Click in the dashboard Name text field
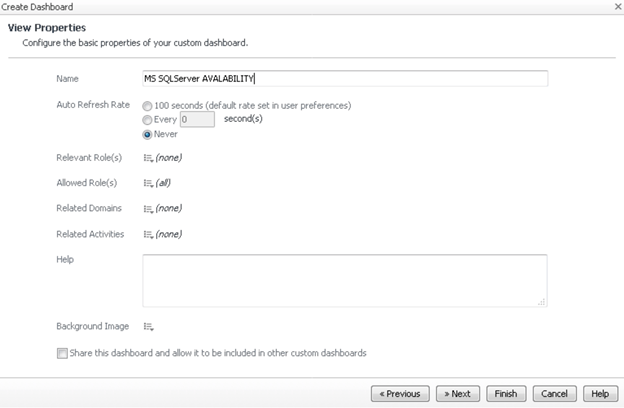 click(x=345, y=79)
